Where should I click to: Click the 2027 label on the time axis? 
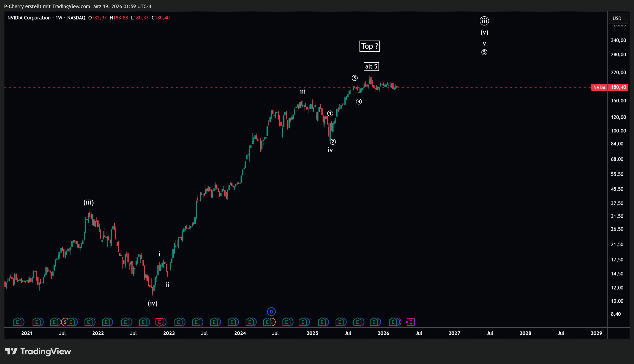(x=454, y=333)
